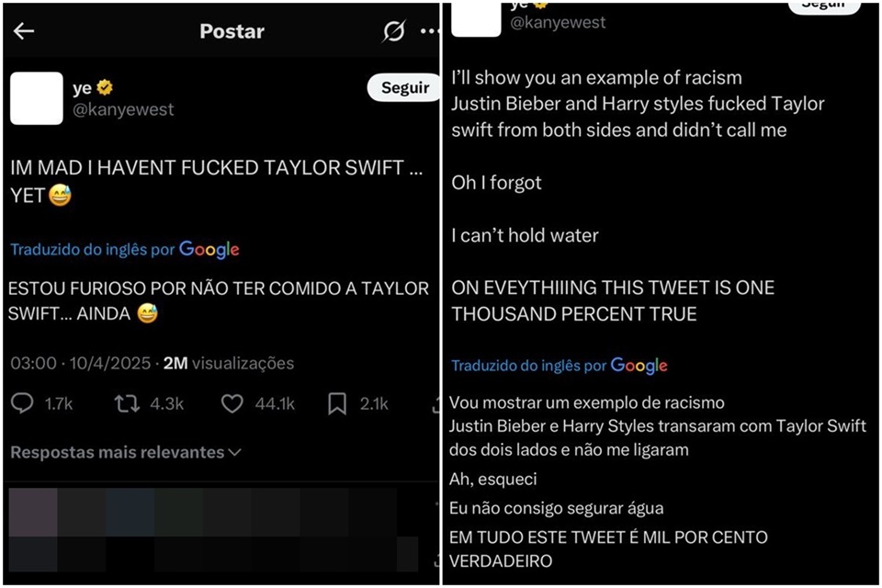This screenshot has width=882, height=588.
Task: Click Traduzido do inglês por Google under the YET tweet
Action: (125, 249)
